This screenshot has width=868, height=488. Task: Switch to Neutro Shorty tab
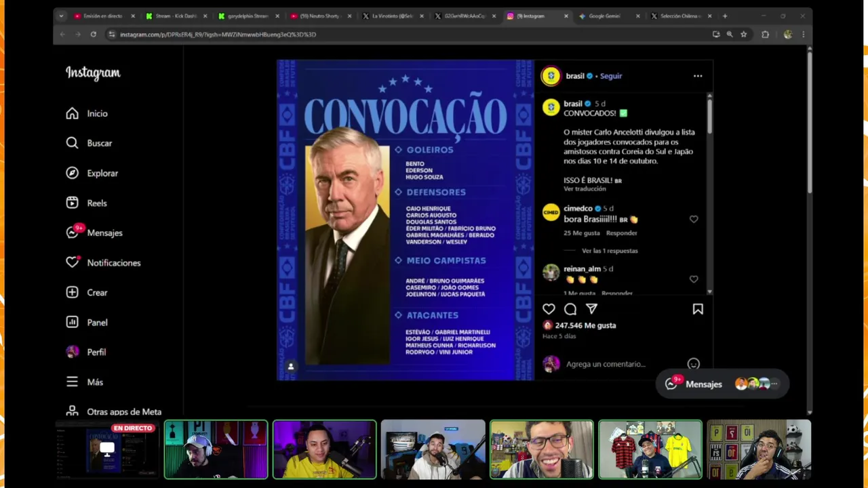pyautogui.click(x=321, y=16)
